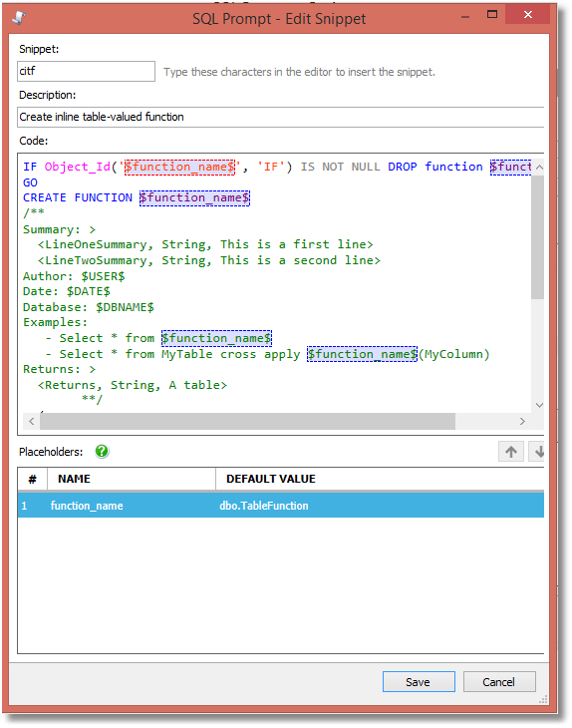Click the horizontal scrollbar left arrow
The image size is (572, 728).
[32, 421]
